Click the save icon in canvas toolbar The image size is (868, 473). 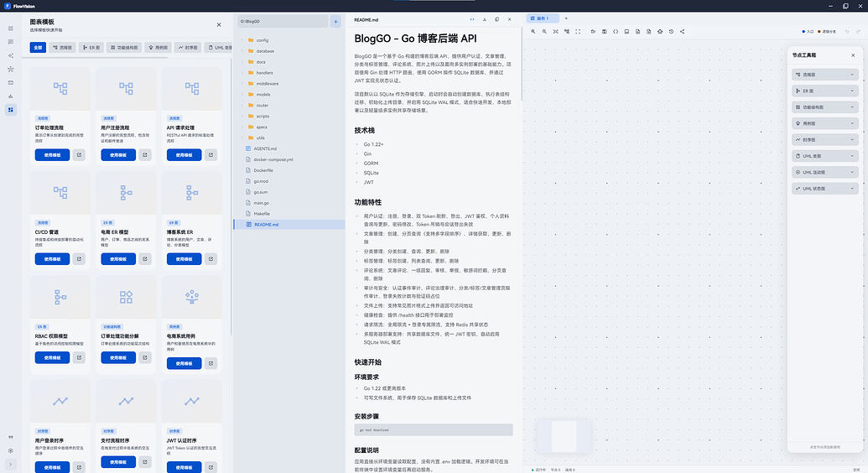604,32
